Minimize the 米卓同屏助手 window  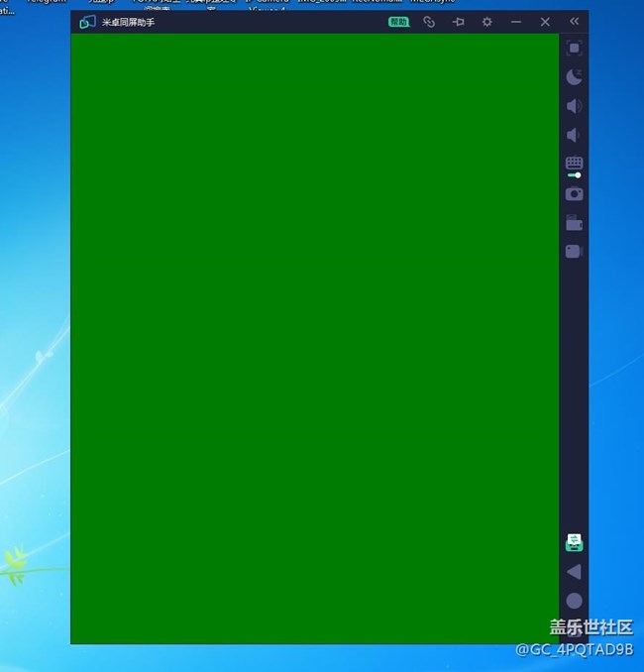click(x=516, y=22)
